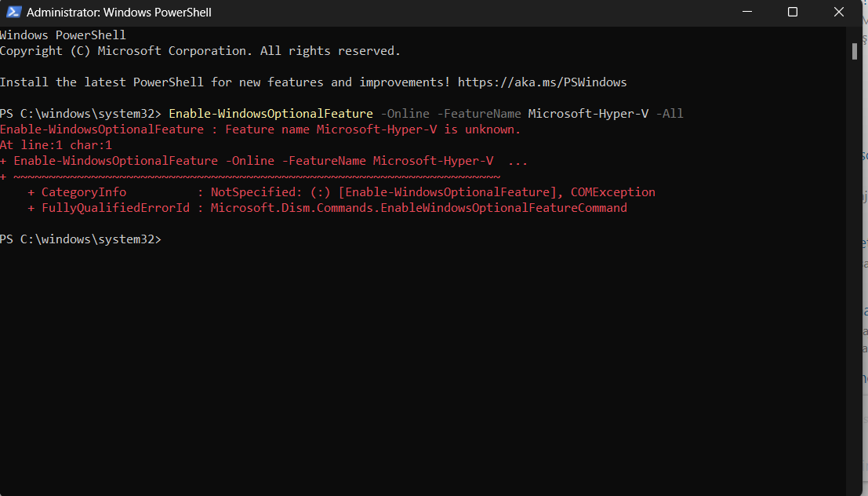868x496 pixels.
Task: Click the white Enable-WindowsOptionalFeature command text
Action: pos(271,114)
